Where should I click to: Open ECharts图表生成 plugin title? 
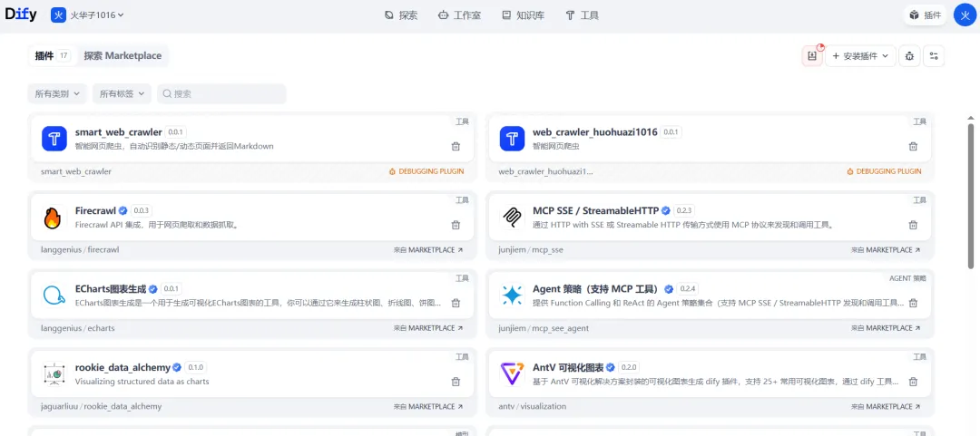coord(111,289)
